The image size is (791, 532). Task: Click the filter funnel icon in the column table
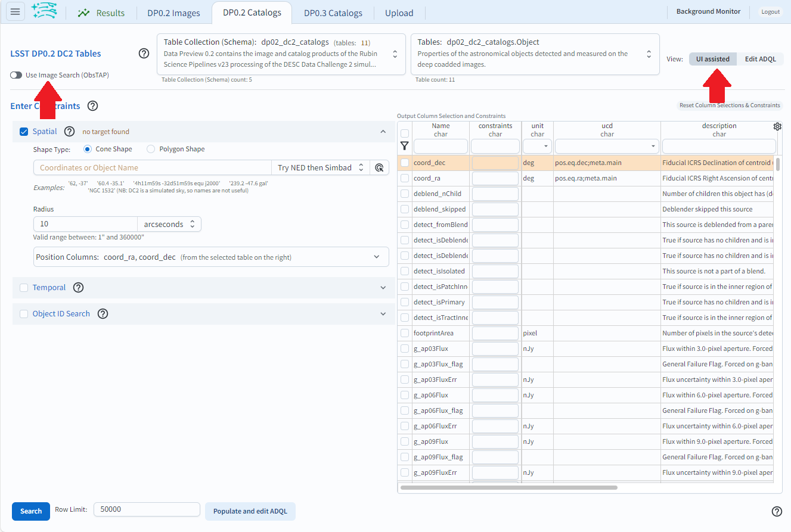[405, 145]
